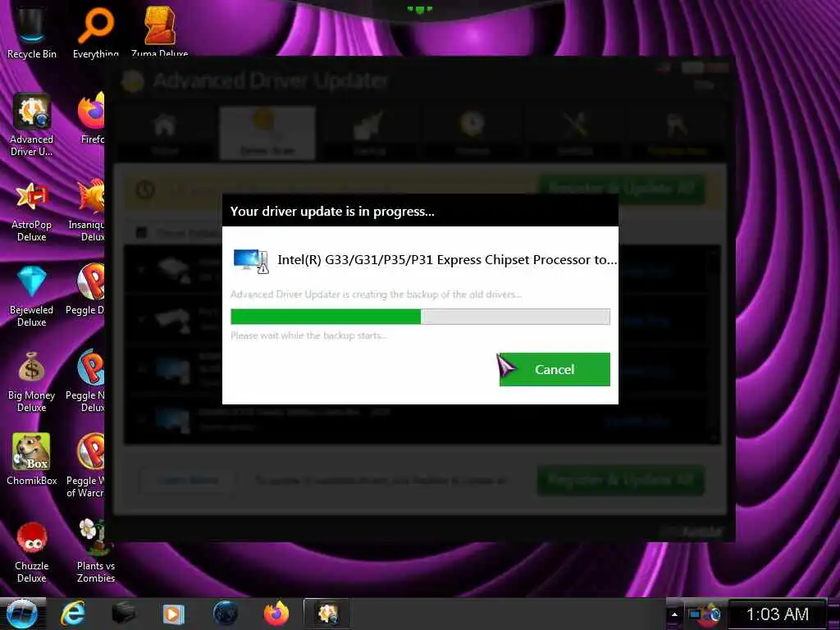Select the Intel G33/G31 chipset driver name text
Viewport: 840px width, 630px height.
click(x=447, y=260)
